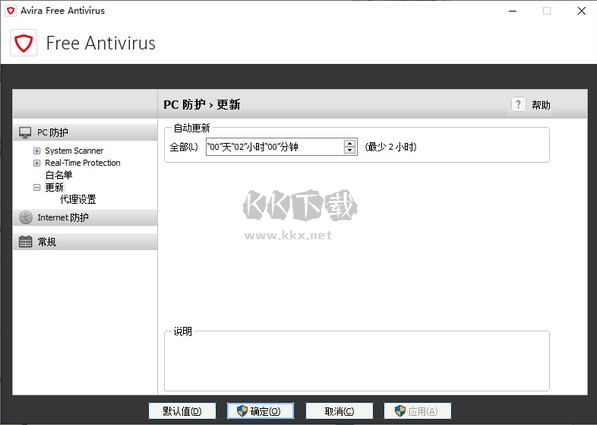The width and height of the screenshot is (597, 425).
Task: Click the 应用(A) button
Action: [418, 411]
